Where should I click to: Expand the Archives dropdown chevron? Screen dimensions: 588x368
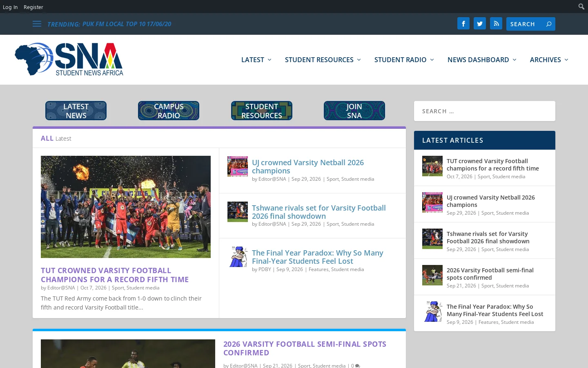[x=566, y=60]
